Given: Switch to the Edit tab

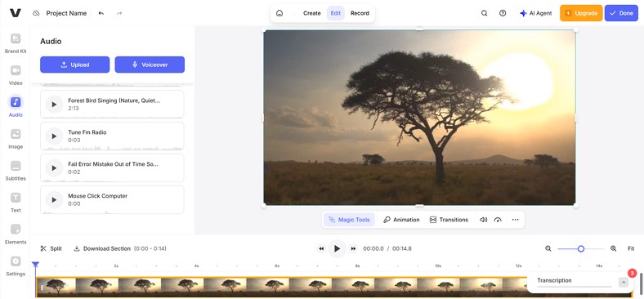Looking at the screenshot, I should click(x=336, y=13).
